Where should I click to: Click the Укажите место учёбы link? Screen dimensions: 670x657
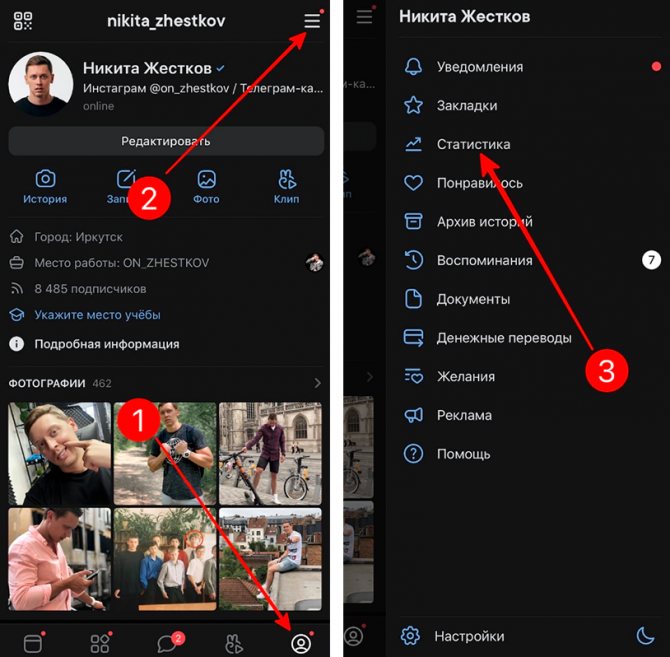[x=97, y=315]
